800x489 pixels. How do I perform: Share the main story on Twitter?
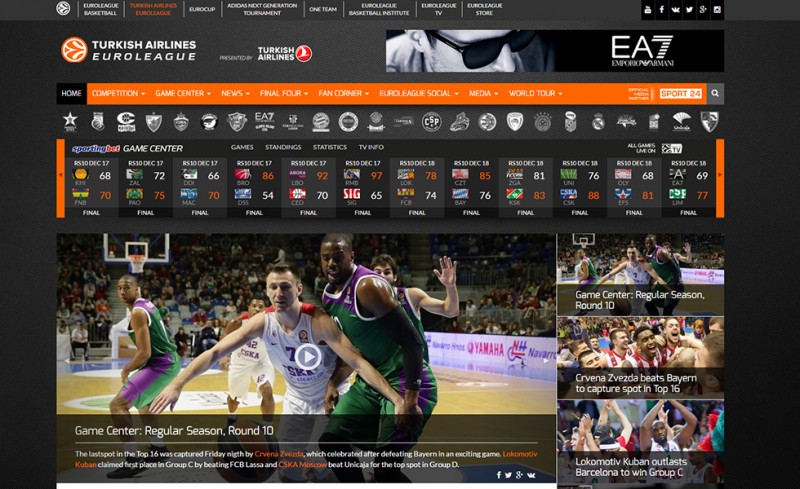pos(508,475)
